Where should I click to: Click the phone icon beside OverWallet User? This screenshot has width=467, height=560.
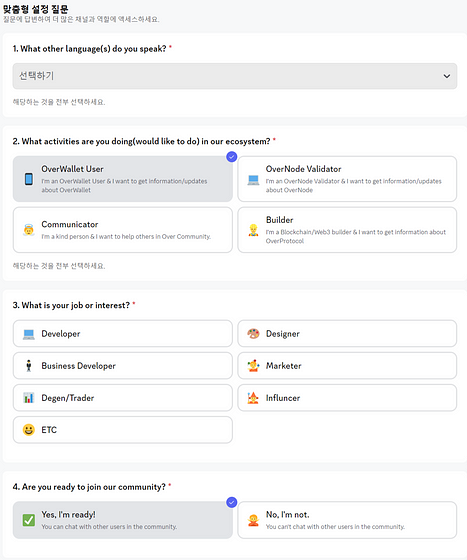pos(29,179)
